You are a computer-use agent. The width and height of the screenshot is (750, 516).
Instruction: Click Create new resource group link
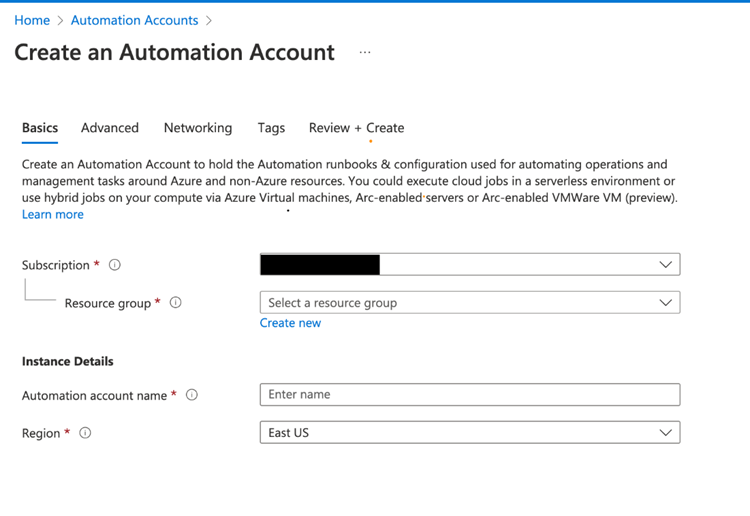tap(290, 323)
